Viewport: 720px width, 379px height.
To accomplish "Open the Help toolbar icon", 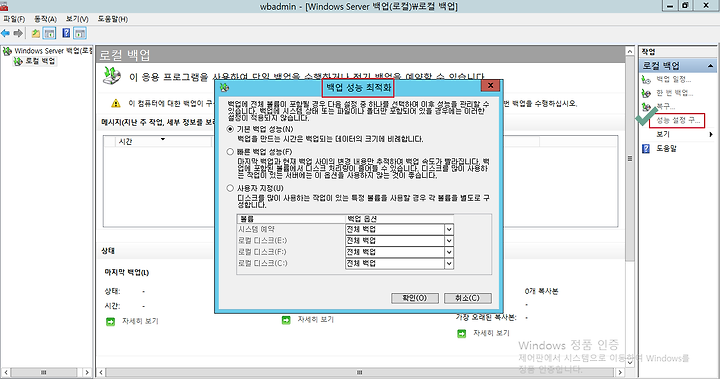I will click(66, 33).
